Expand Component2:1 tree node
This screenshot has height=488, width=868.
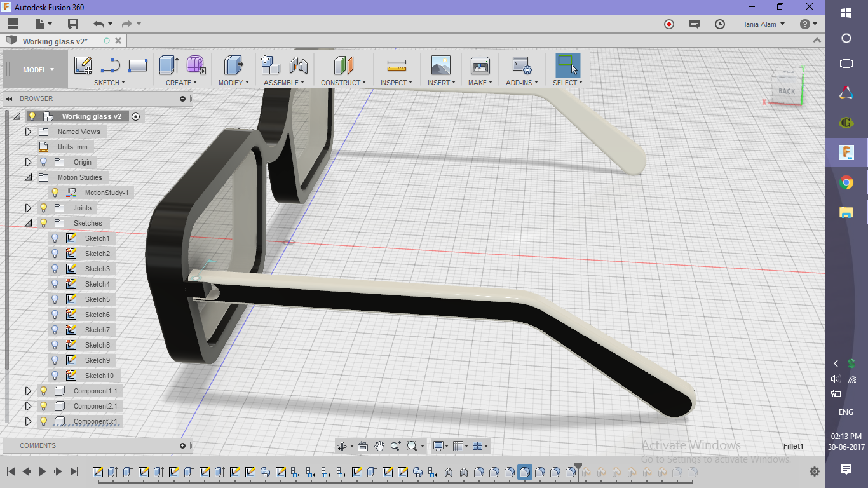(28, 406)
